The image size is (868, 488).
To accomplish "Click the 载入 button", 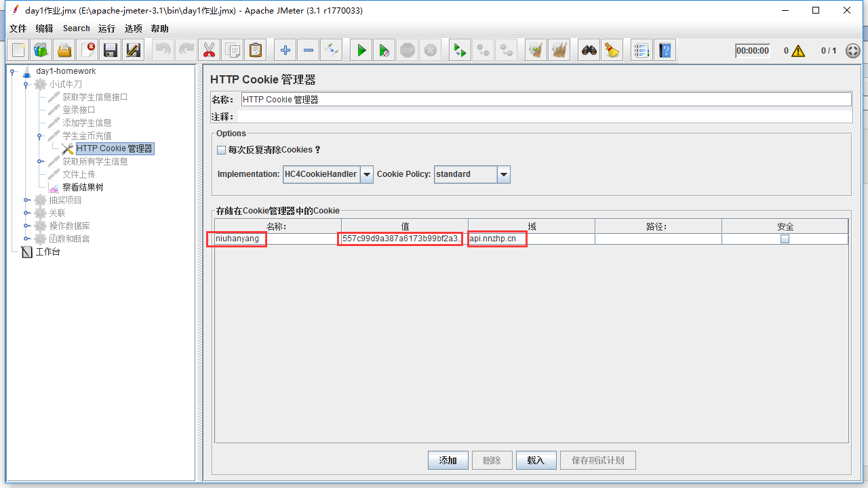I will point(536,460).
